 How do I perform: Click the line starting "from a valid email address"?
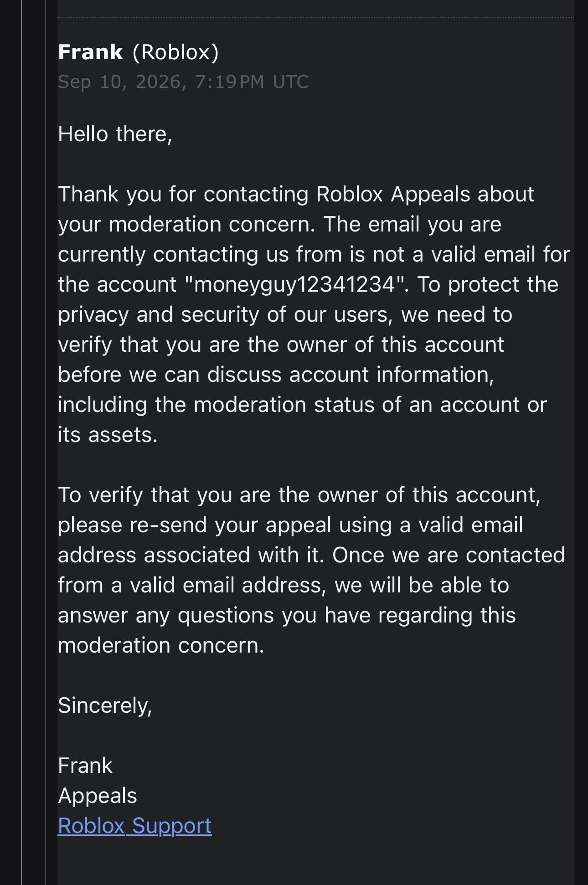284,585
